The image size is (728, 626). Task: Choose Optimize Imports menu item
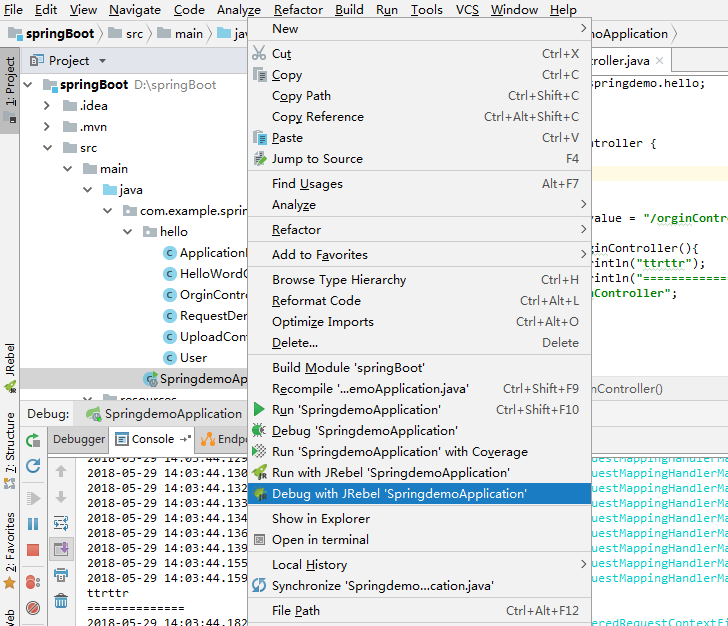click(420, 322)
